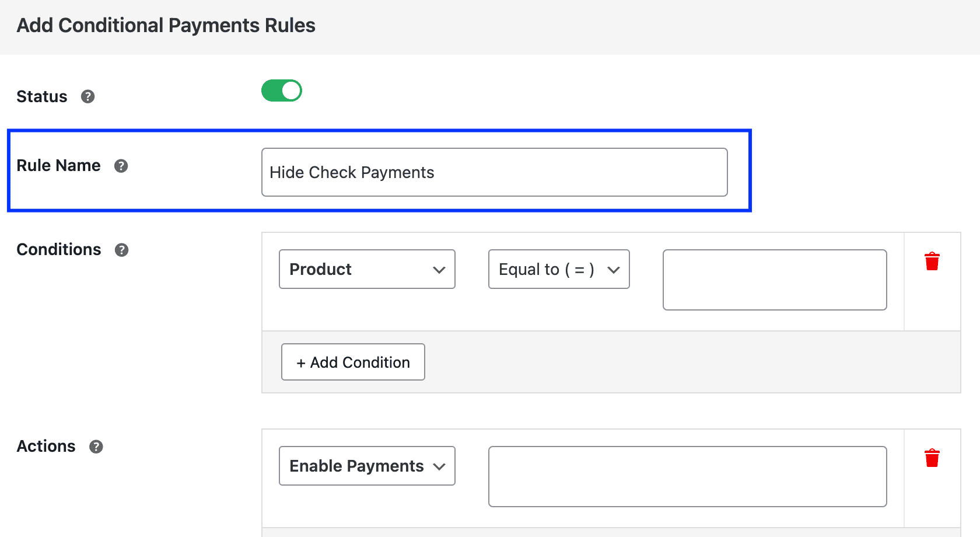This screenshot has width=980, height=537.
Task: Click the Add Conditional Payments Rules heading
Action: (x=166, y=25)
